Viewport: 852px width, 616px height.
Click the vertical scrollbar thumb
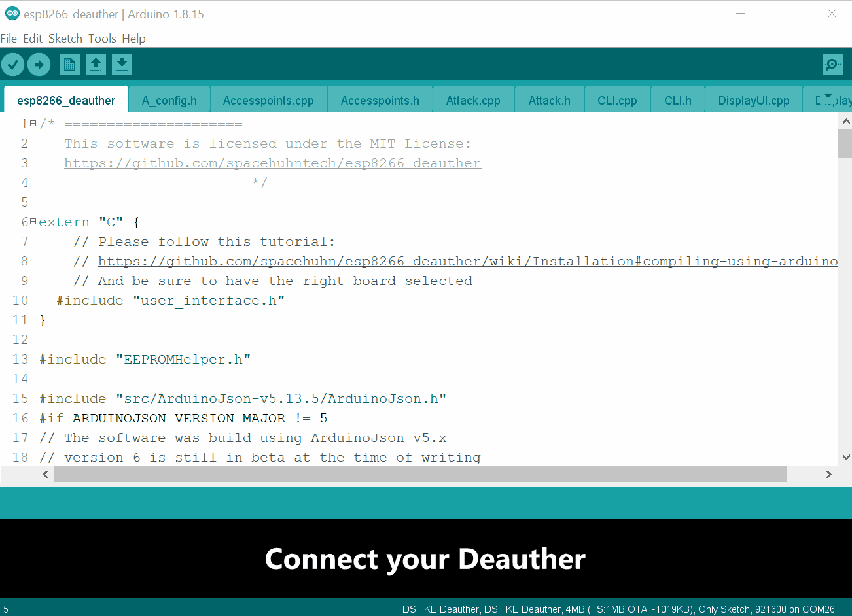(845, 144)
